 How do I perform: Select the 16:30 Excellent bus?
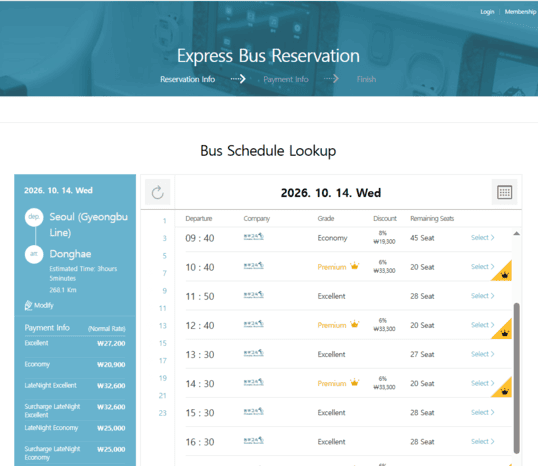pyautogui.click(x=482, y=442)
